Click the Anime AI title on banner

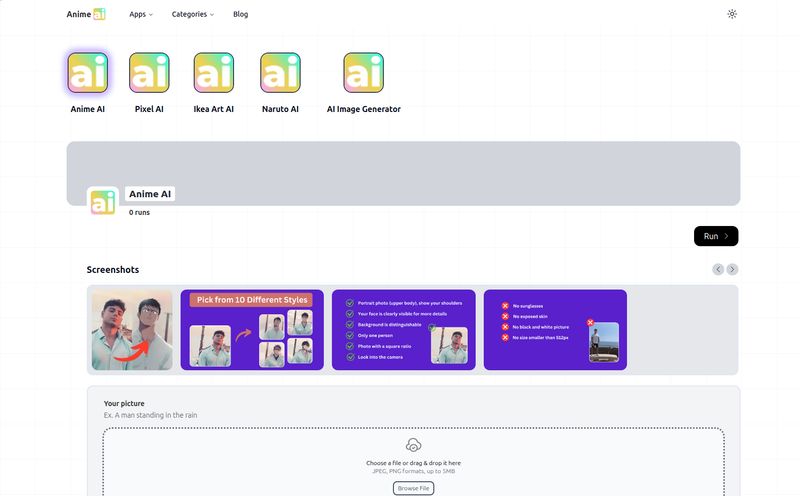(x=150, y=194)
